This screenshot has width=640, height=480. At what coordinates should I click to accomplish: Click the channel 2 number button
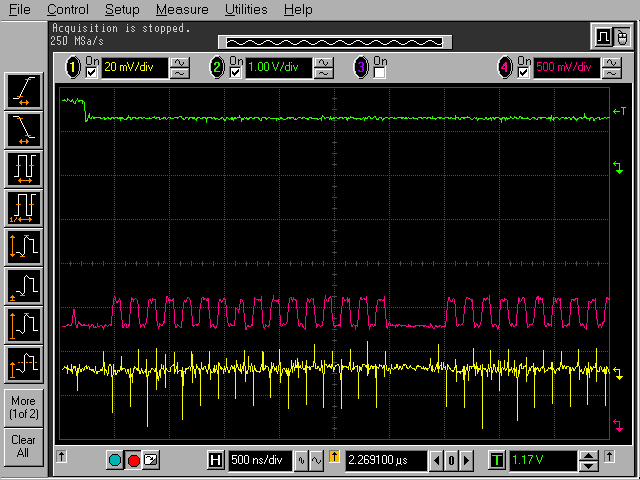pos(217,67)
